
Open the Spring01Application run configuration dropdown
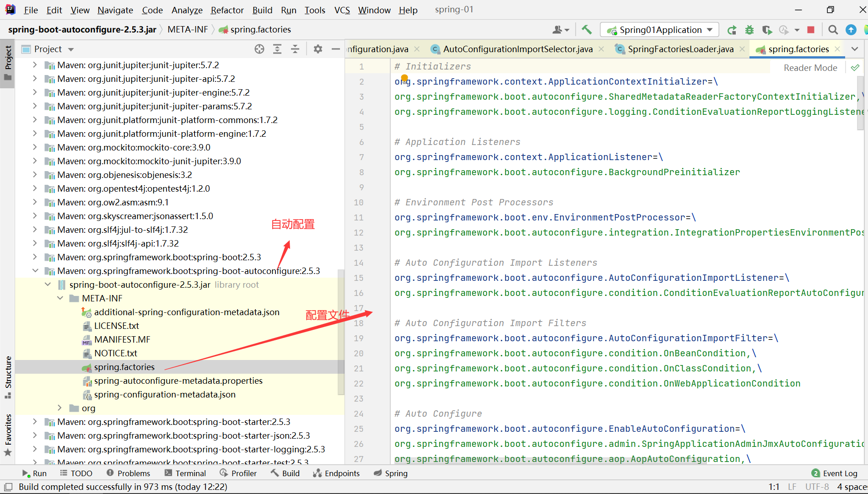(659, 30)
